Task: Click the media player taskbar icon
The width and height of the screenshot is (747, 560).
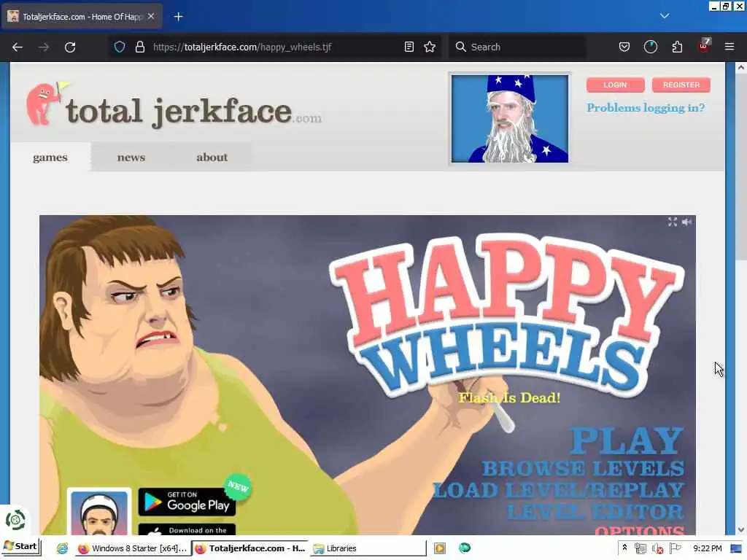Action: (x=440, y=548)
